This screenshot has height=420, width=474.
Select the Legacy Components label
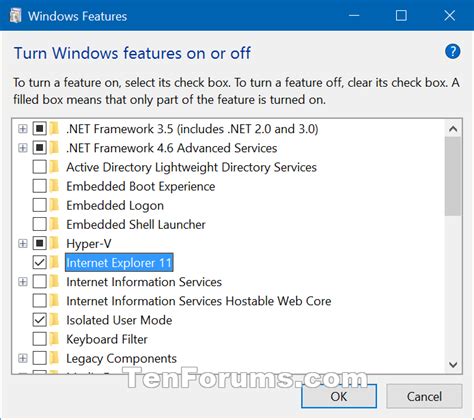pos(121,359)
